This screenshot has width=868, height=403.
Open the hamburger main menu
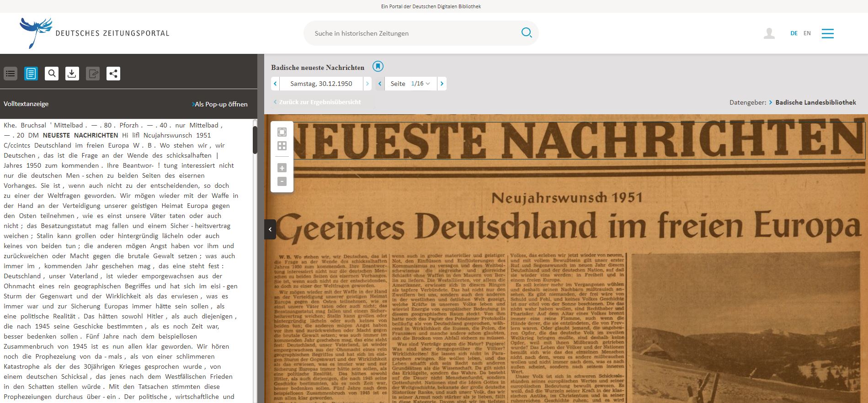click(x=827, y=33)
